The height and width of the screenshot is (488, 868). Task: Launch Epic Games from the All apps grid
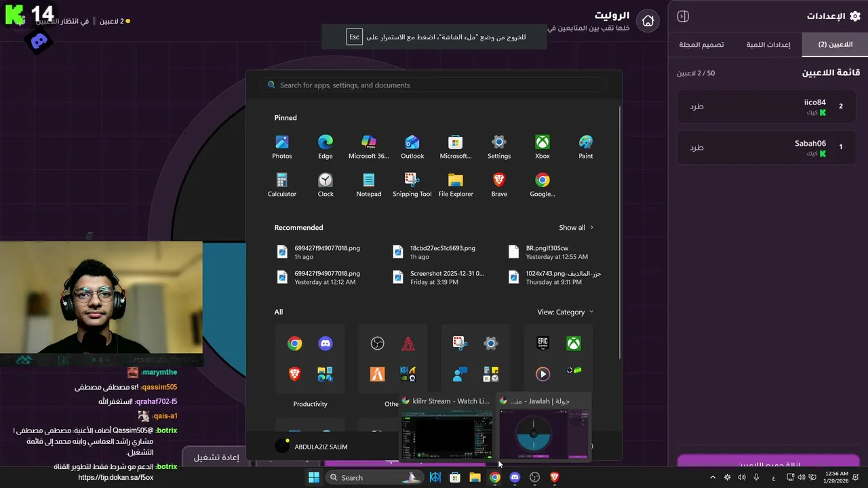click(542, 344)
